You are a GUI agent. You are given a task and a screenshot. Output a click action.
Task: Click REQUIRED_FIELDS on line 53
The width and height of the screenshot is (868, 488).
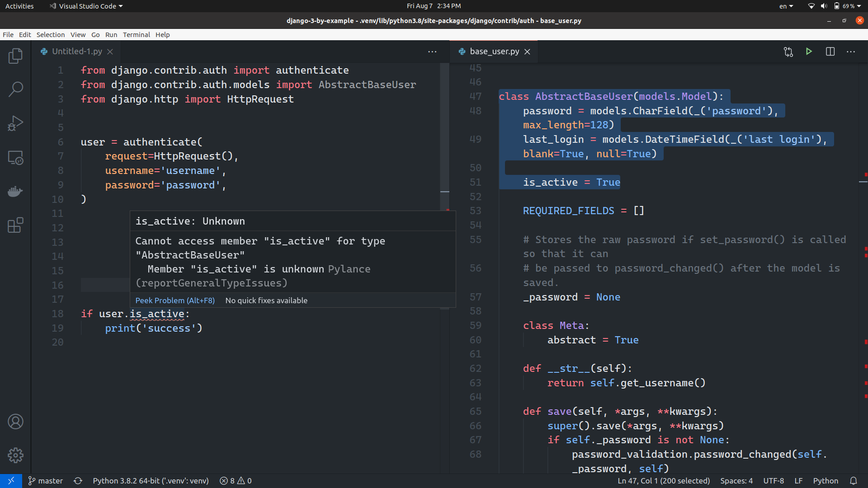tap(569, 211)
